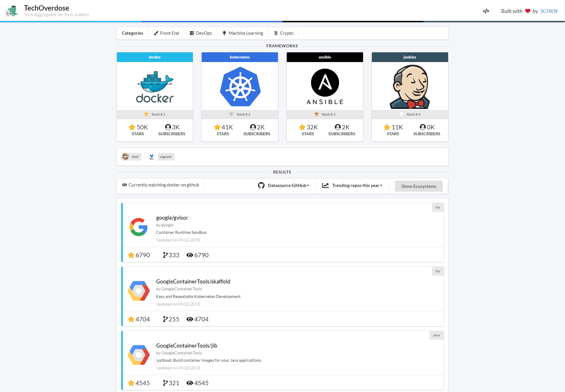
Task: Click the watchers eye icon next to 4704
Action: point(190,319)
